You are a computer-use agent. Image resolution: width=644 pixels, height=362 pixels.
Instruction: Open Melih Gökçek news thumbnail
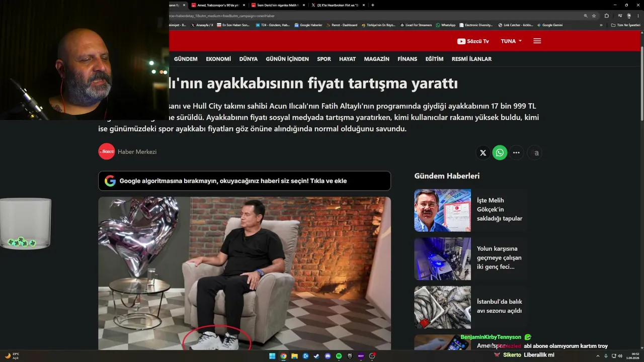[443, 210]
